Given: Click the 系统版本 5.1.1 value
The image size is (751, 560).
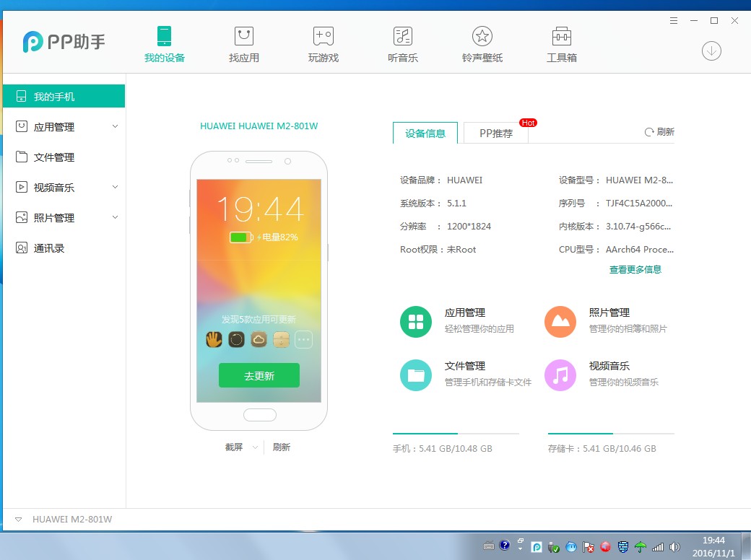Looking at the screenshot, I should click(x=456, y=203).
